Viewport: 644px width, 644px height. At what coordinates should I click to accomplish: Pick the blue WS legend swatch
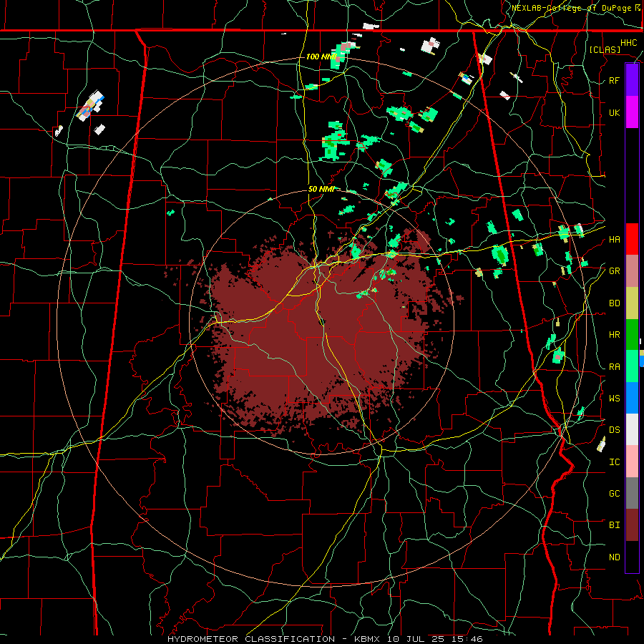(x=632, y=398)
